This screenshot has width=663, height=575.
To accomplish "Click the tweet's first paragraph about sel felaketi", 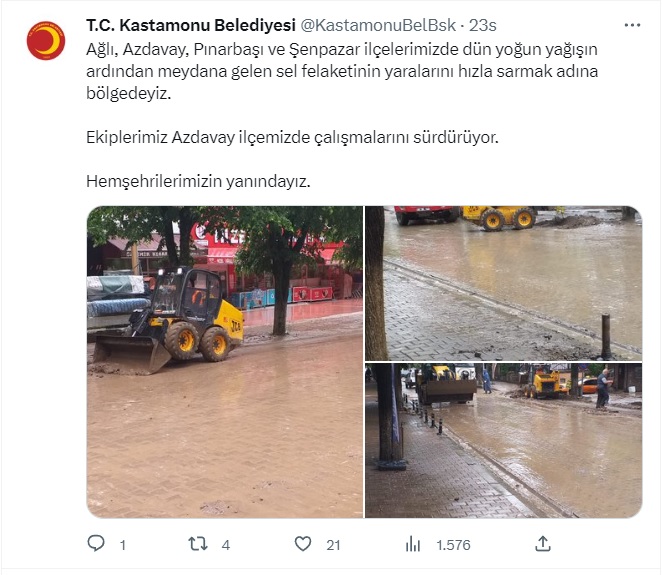I will pyautogui.click(x=342, y=71).
